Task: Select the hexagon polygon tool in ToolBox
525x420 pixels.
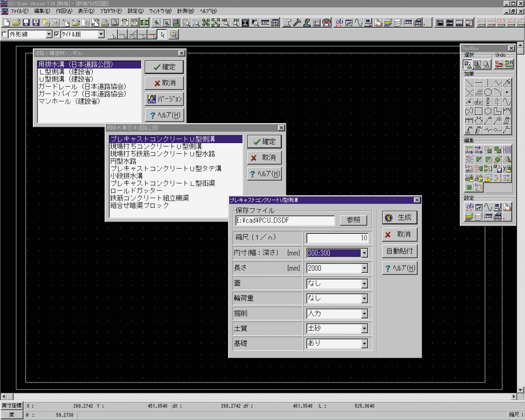Action: click(488, 111)
